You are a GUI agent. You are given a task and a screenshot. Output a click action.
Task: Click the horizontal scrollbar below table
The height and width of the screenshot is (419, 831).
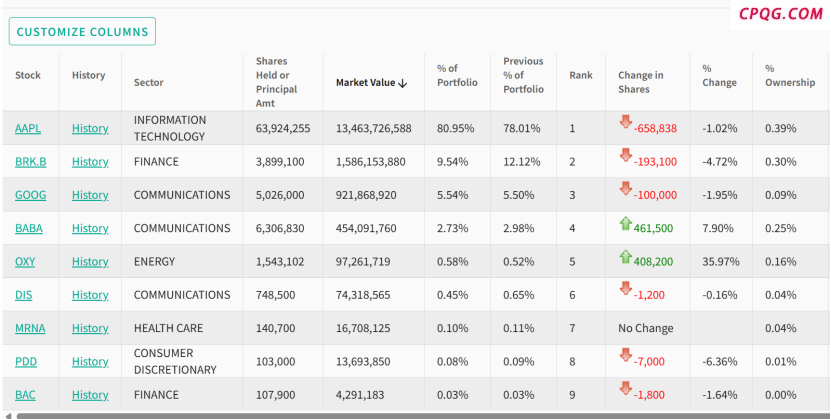pyautogui.click(x=423, y=416)
